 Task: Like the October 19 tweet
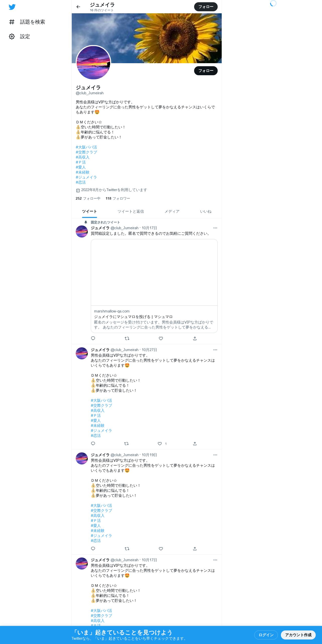tap(161, 549)
